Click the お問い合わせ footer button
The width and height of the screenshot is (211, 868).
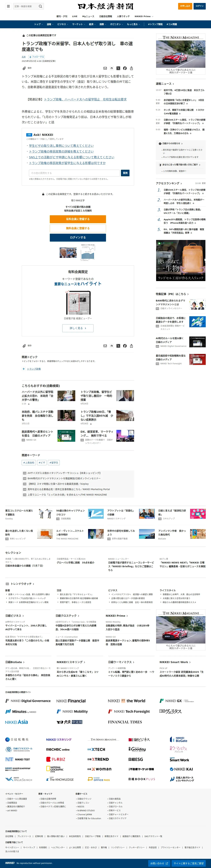(159, 863)
